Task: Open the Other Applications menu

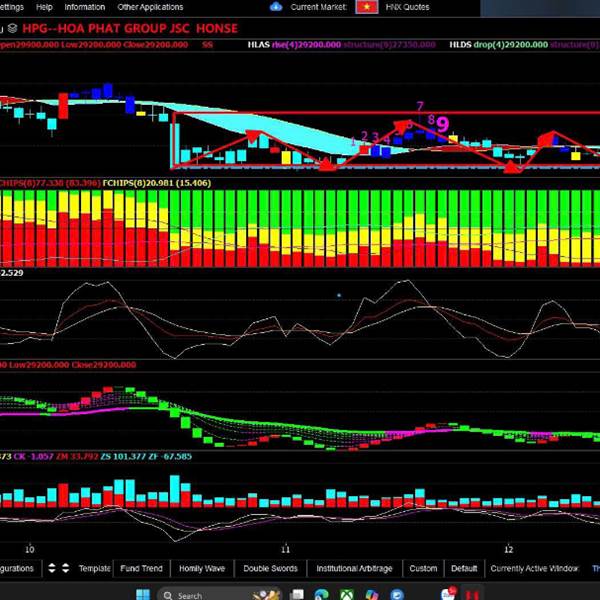Action: pyautogui.click(x=150, y=7)
